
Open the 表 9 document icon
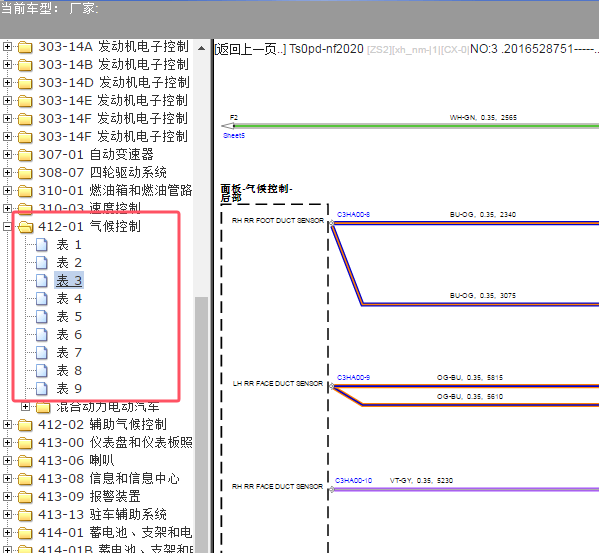point(42,388)
